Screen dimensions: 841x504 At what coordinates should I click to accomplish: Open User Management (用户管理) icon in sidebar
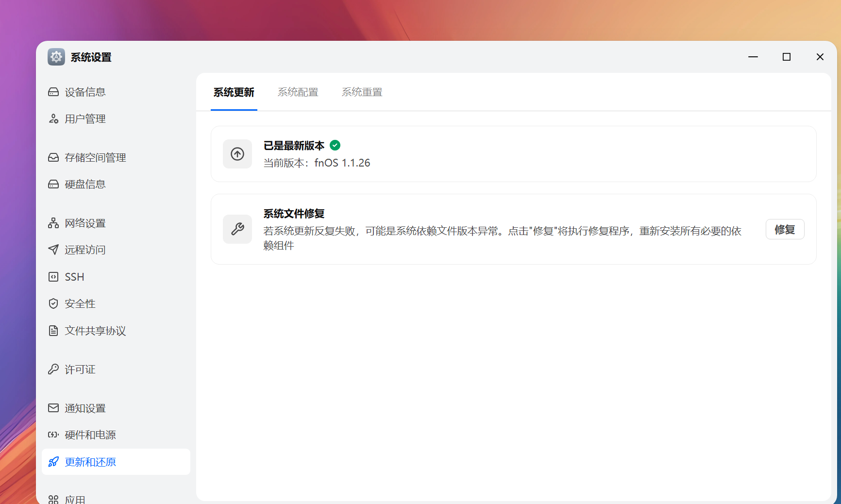pyautogui.click(x=53, y=119)
